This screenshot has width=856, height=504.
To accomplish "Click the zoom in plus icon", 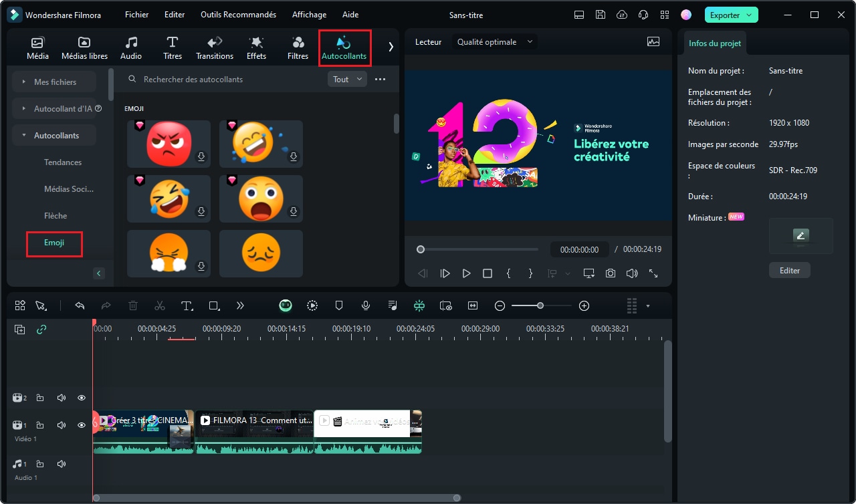I will pyautogui.click(x=584, y=305).
